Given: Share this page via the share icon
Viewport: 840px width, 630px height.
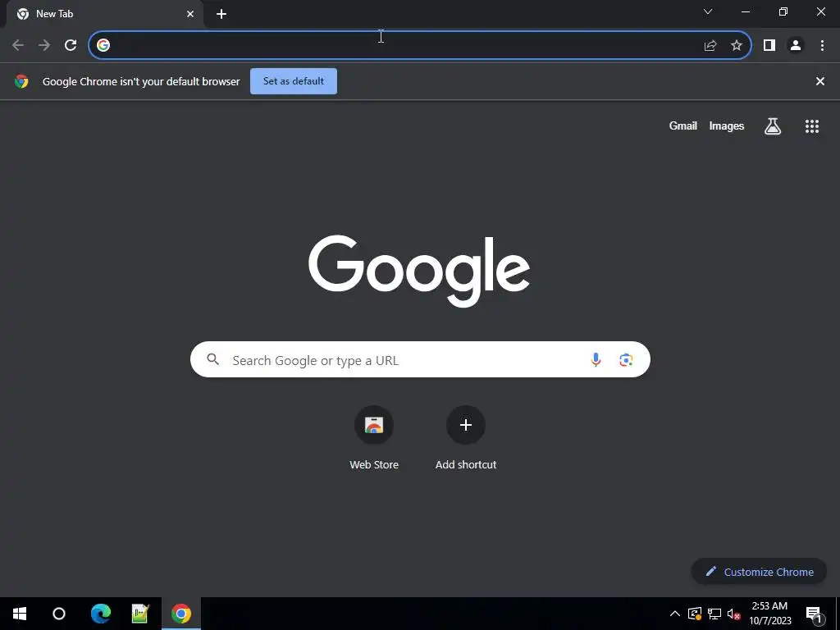Looking at the screenshot, I should [x=710, y=46].
